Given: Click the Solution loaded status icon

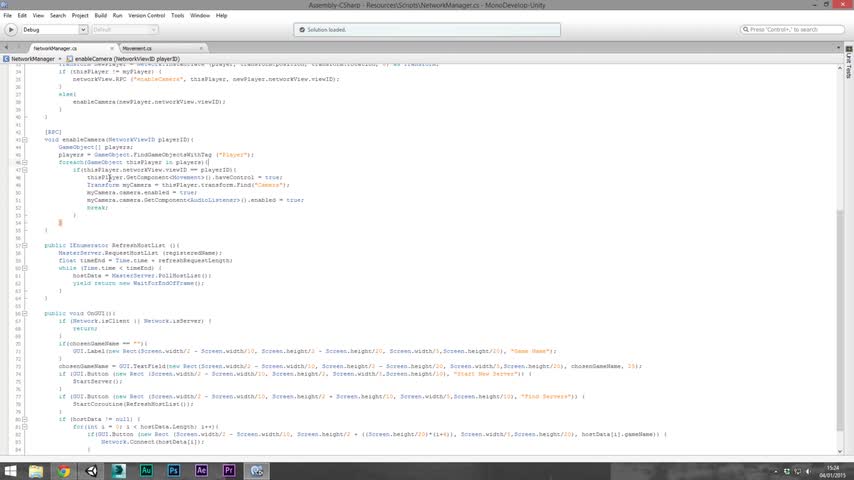Looking at the screenshot, I should (302, 29).
